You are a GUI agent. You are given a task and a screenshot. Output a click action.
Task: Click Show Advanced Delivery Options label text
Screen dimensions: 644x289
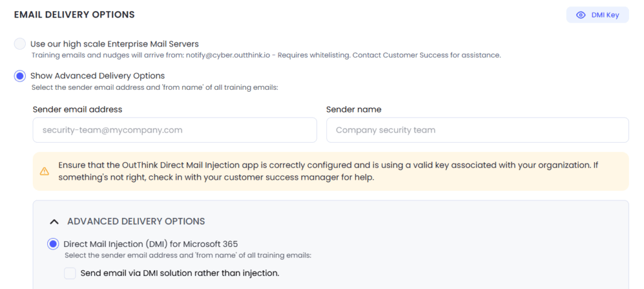coord(97,76)
